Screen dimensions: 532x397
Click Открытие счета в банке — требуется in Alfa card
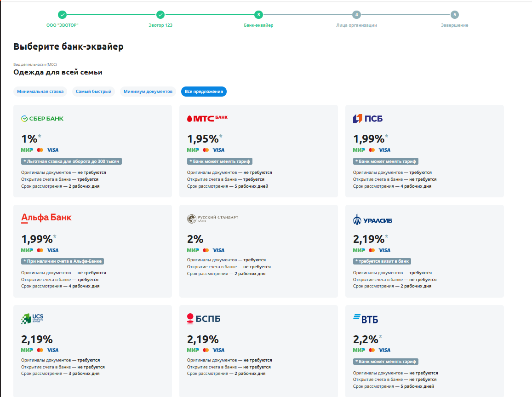pyautogui.click(x=60, y=280)
